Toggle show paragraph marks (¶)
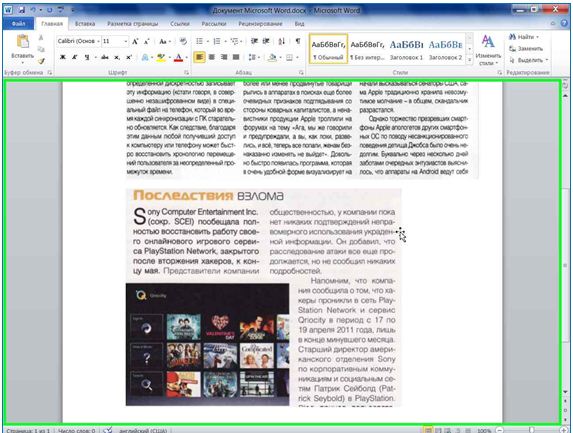The width and height of the screenshot is (573, 433). click(x=298, y=41)
